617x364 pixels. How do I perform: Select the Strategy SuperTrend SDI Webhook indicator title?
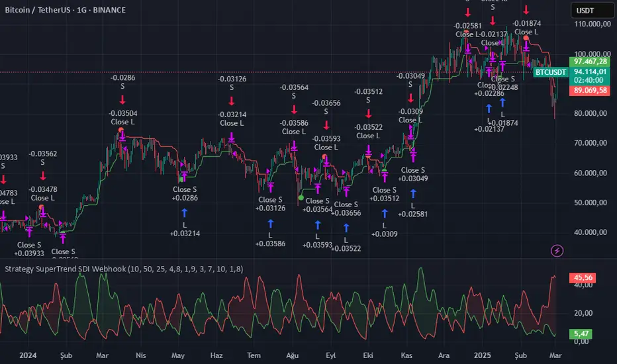[124, 269]
